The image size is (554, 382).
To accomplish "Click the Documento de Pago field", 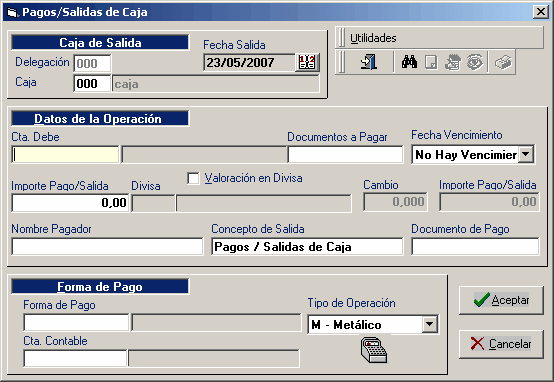I will coord(475,246).
